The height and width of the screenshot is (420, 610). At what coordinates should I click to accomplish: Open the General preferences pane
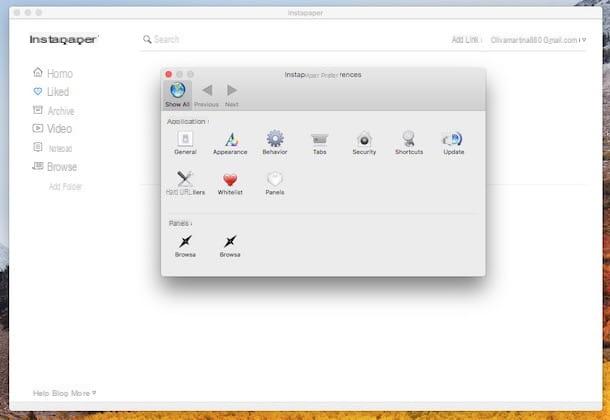[x=185, y=143]
